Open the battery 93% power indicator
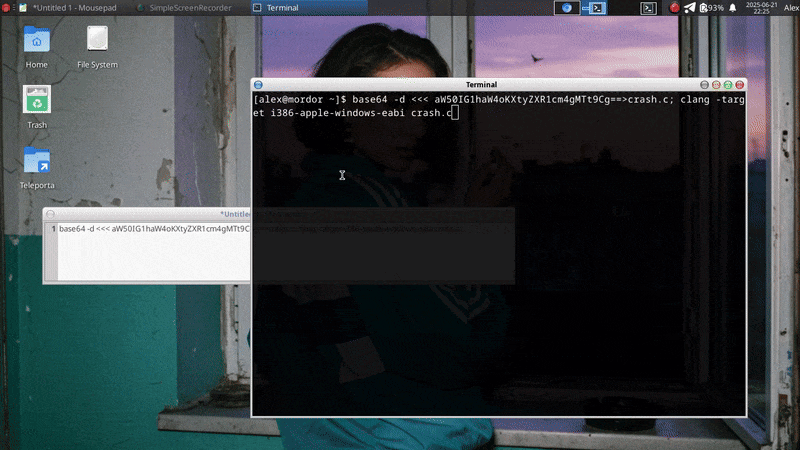Viewport: 800px width, 450px height. (x=712, y=8)
